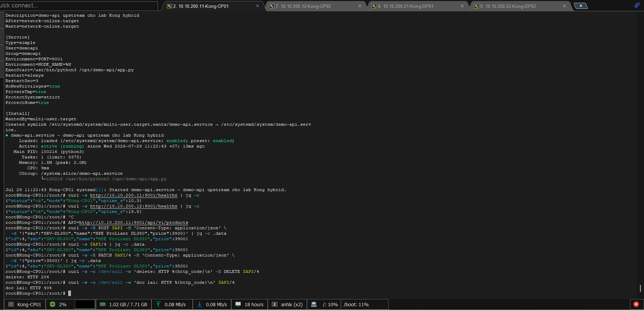
Task: Click the session icon on Kong-CP02 tab
Action: click(x=272, y=6)
